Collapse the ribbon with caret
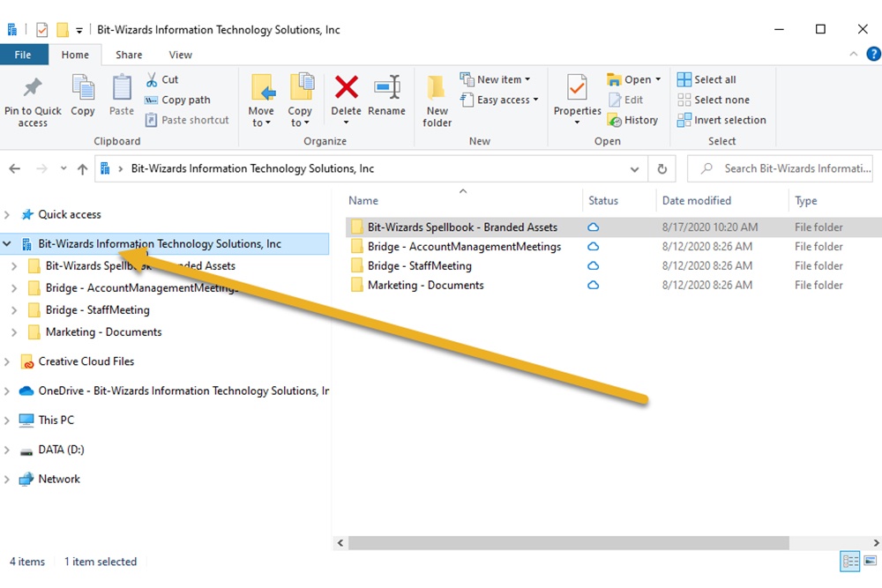882x588 pixels. [853, 54]
